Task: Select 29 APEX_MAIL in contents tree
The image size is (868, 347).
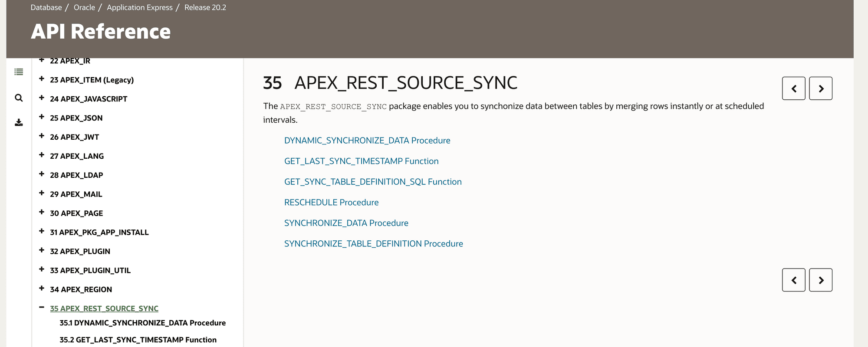Action: [76, 194]
